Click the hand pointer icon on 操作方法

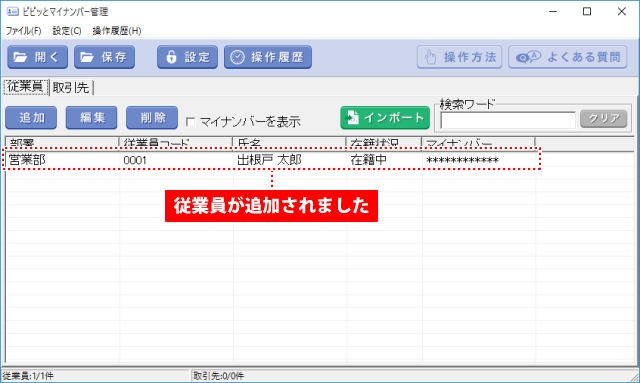(x=431, y=57)
